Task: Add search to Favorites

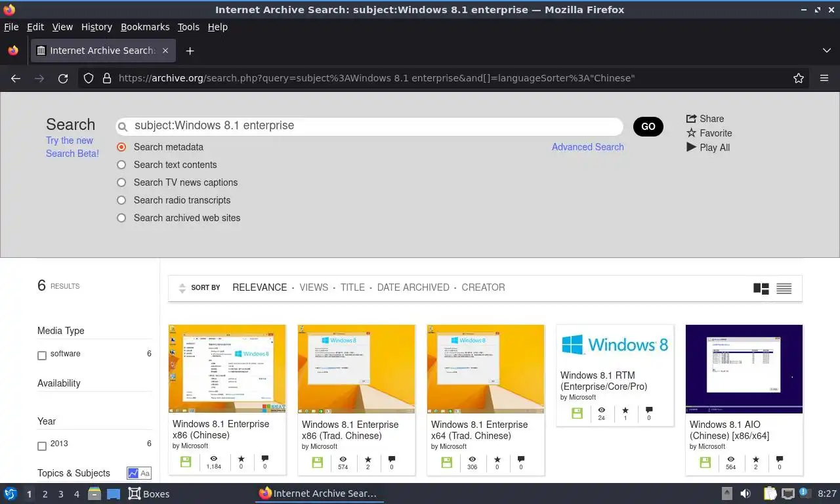Action: (x=709, y=133)
